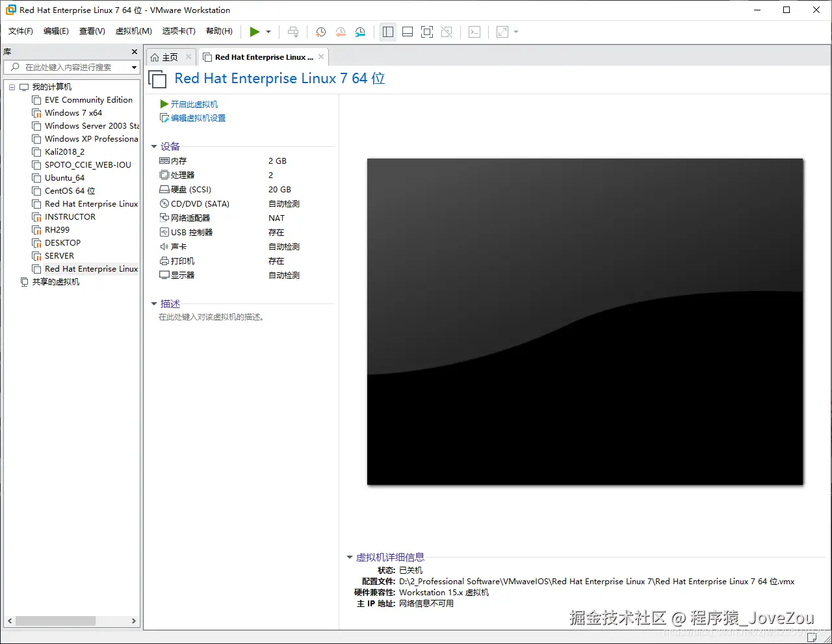The image size is (832, 644).
Task: Open the 文件(F) menu
Action: [x=21, y=31]
